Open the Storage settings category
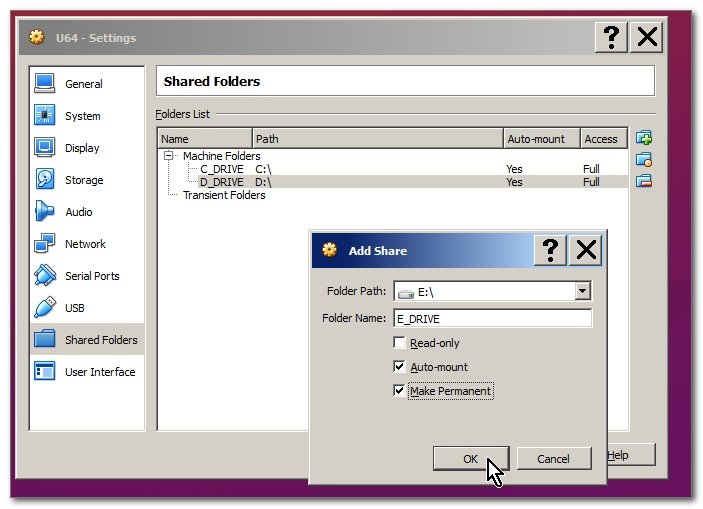This screenshot has width=703, height=509. [x=83, y=180]
